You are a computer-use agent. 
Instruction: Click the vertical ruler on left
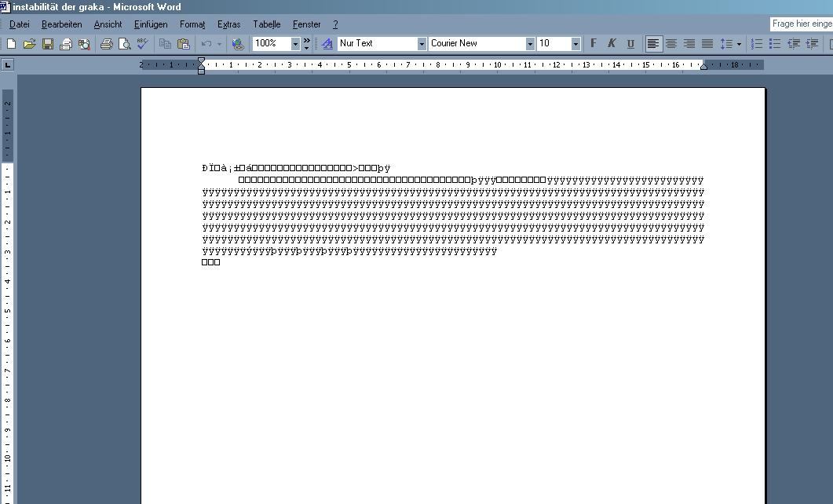(7, 295)
